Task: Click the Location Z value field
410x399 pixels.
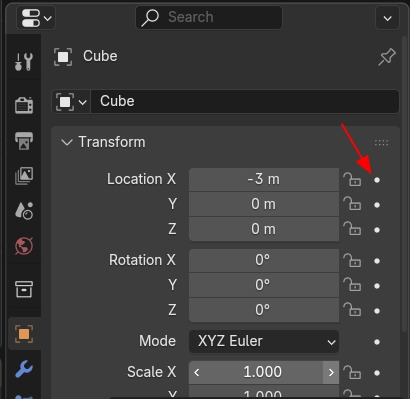Action: pos(264,229)
